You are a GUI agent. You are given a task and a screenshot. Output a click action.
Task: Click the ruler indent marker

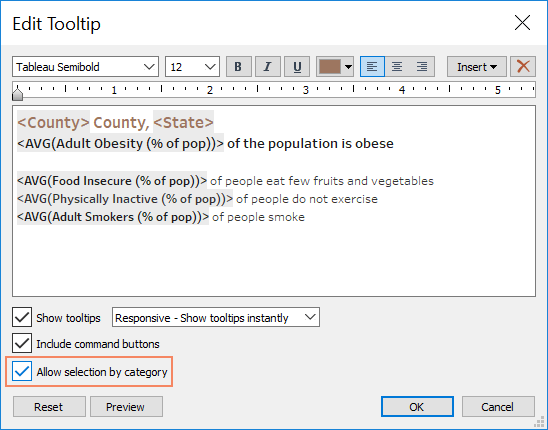pyautogui.click(x=17, y=94)
